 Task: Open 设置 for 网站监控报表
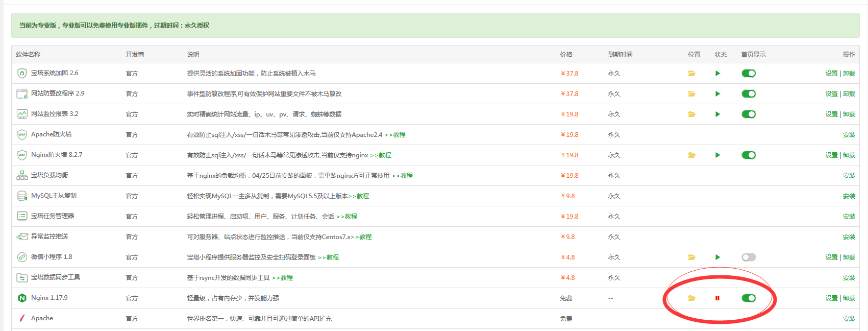(x=832, y=114)
